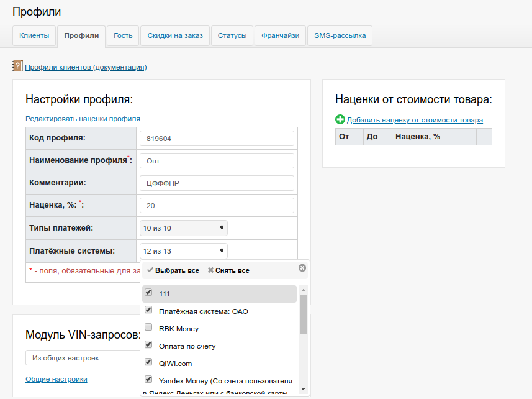
Task: Click into the Комментарий input field
Action: pos(217,183)
